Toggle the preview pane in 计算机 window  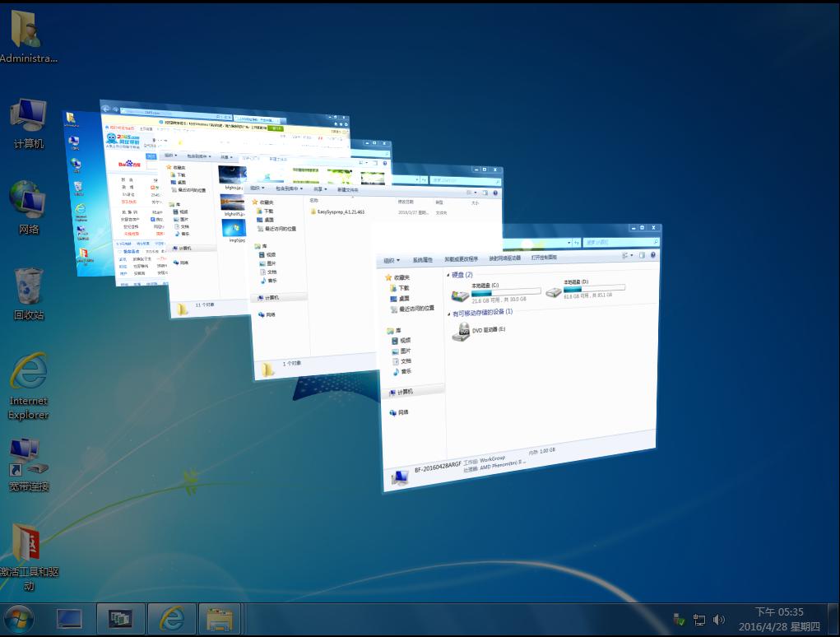[x=642, y=255]
